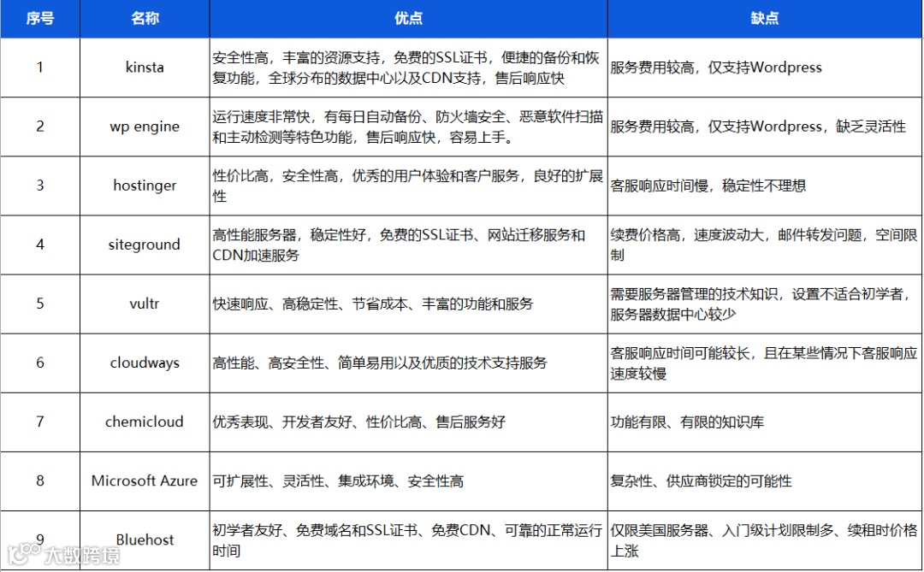This screenshot has width=924, height=572.
Task: Select the chemicloud name cell
Action: click(x=144, y=422)
